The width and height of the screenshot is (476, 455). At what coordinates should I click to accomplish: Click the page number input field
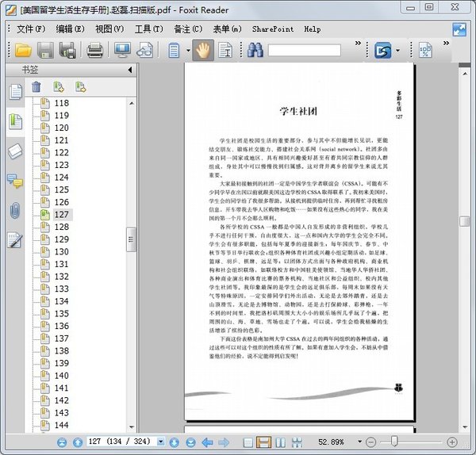121,442
